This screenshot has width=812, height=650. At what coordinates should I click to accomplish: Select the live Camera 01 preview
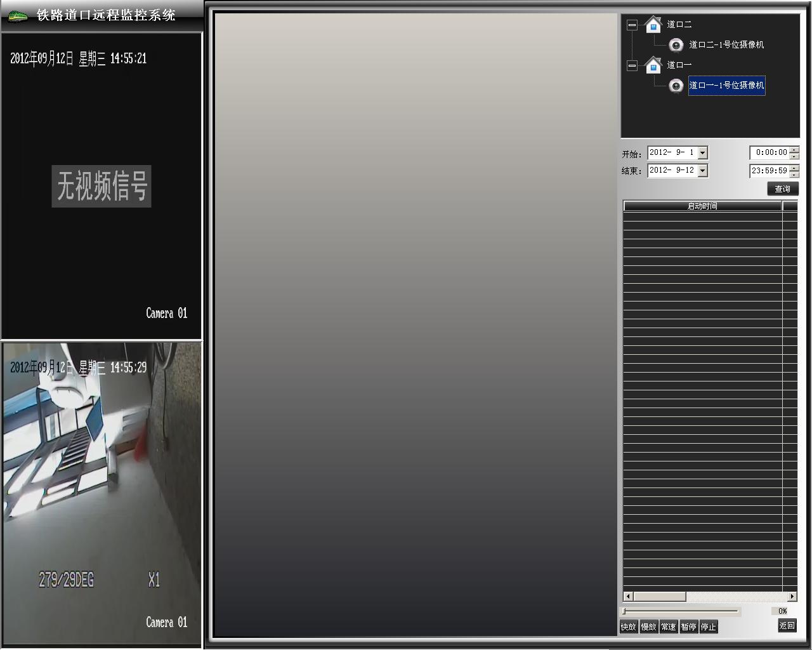point(101,494)
